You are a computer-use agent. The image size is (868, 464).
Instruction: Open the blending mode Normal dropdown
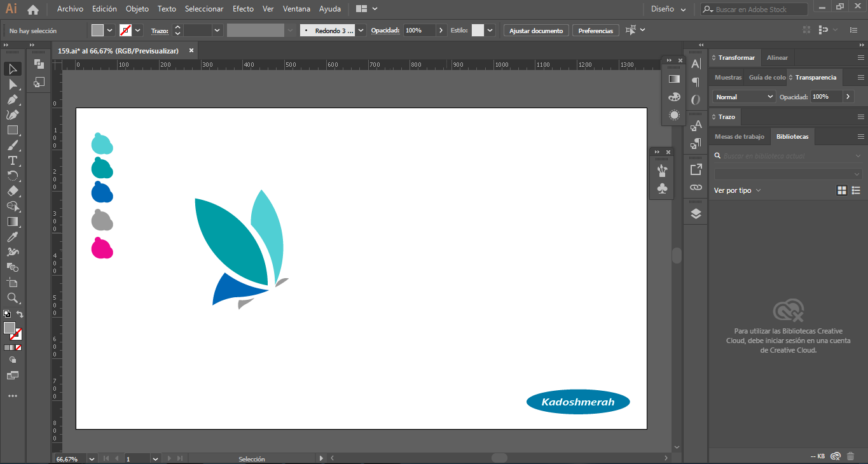click(743, 97)
